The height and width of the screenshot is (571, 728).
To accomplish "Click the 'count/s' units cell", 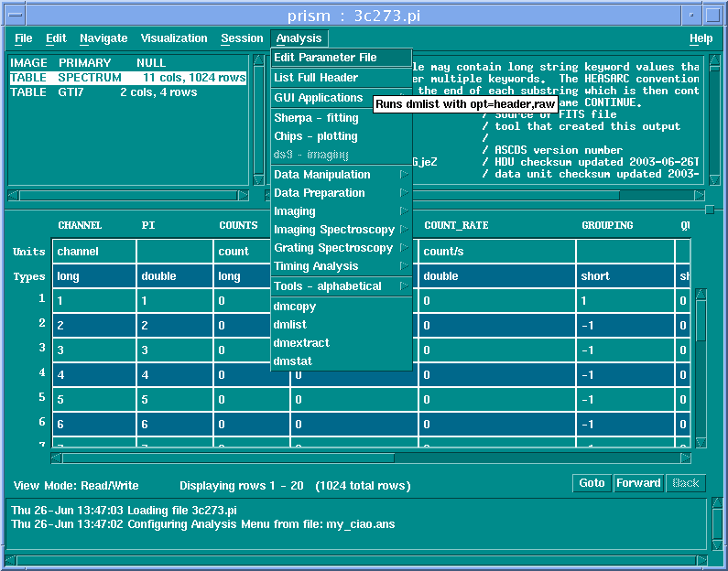I will click(x=497, y=252).
